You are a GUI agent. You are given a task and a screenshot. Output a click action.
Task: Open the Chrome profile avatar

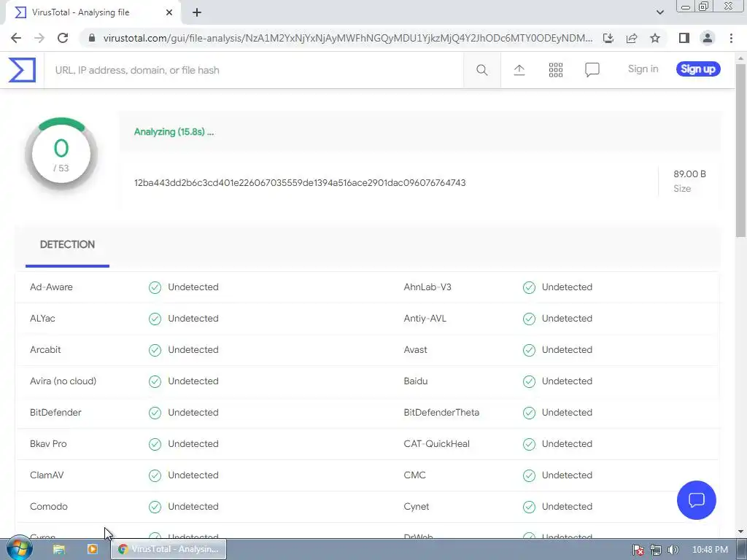coord(708,38)
